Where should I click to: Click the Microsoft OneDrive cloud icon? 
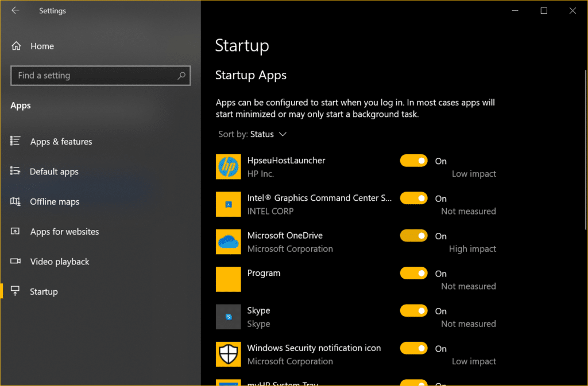tap(229, 241)
